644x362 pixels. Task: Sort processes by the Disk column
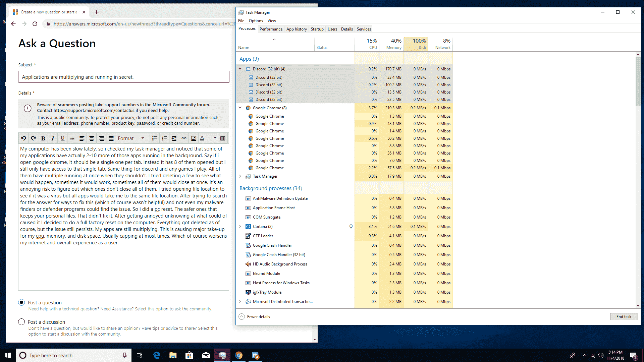pyautogui.click(x=416, y=44)
